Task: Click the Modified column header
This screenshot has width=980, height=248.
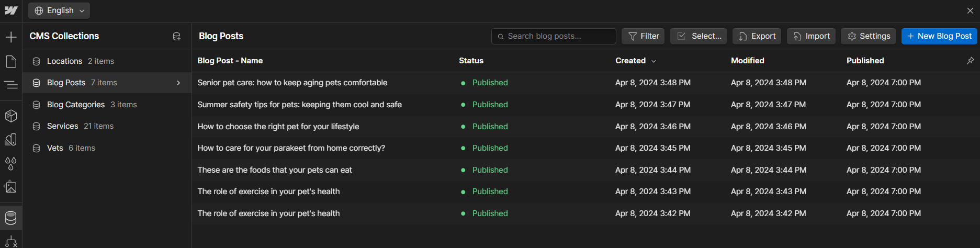Action: click(747, 61)
